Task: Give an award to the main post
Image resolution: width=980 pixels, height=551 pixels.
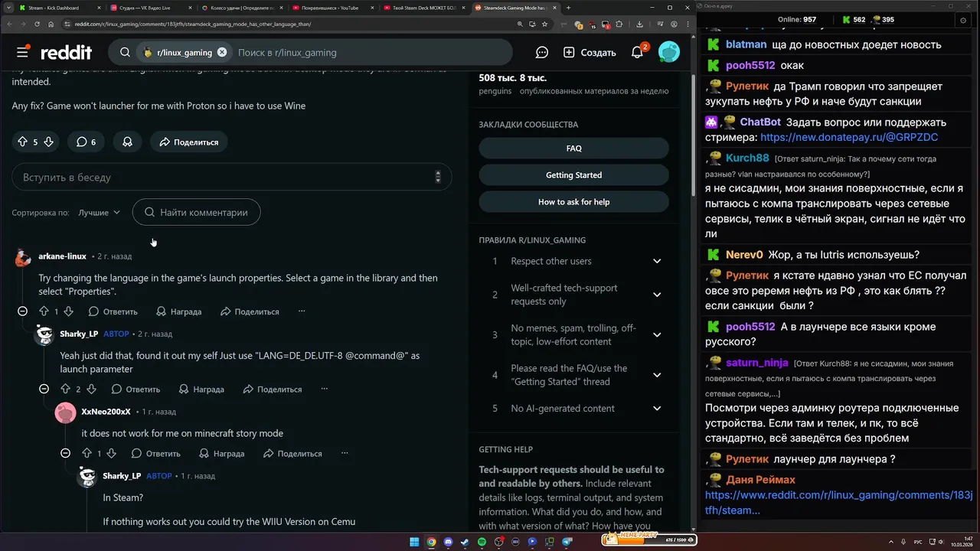Action: click(x=127, y=142)
